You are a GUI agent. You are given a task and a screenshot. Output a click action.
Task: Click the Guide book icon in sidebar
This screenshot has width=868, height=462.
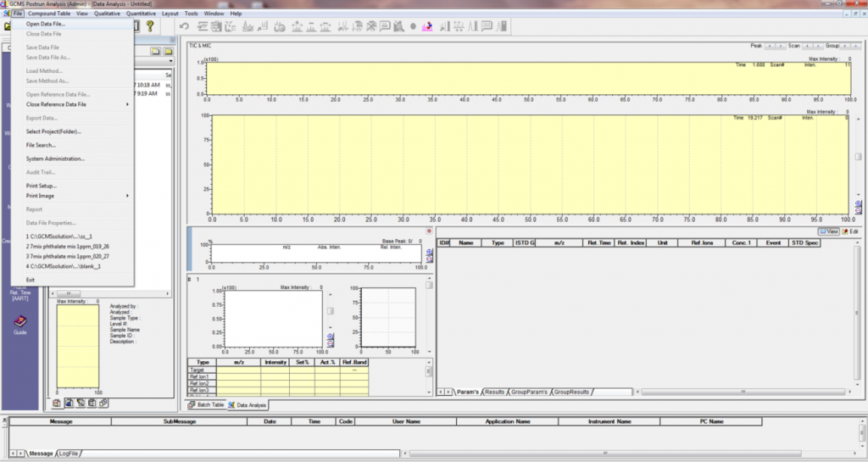pos(20,321)
